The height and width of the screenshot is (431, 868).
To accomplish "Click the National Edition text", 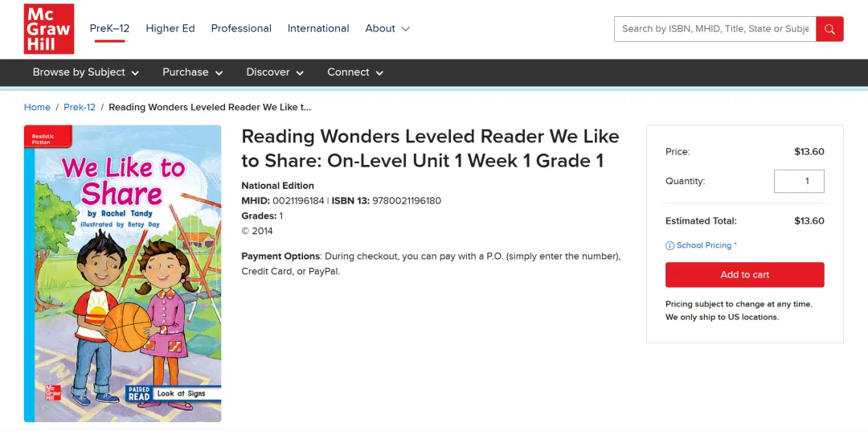I will point(277,186).
